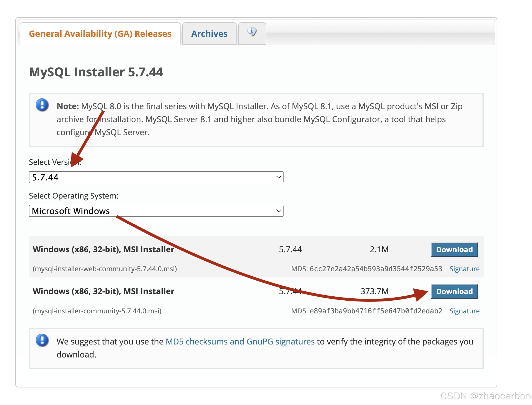This screenshot has width=532, height=405.
Task: Click the MySQL Installer 5.7.44 heading
Action: click(96, 72)
